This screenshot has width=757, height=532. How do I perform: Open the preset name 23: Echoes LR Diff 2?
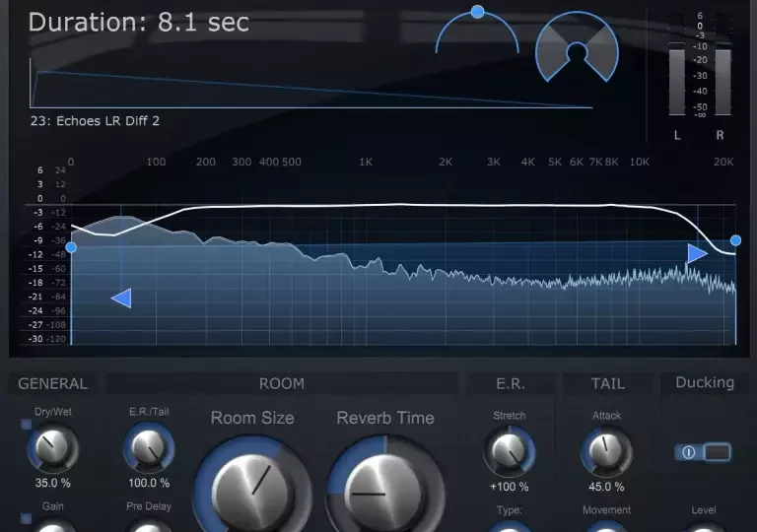tap(95, 121)
